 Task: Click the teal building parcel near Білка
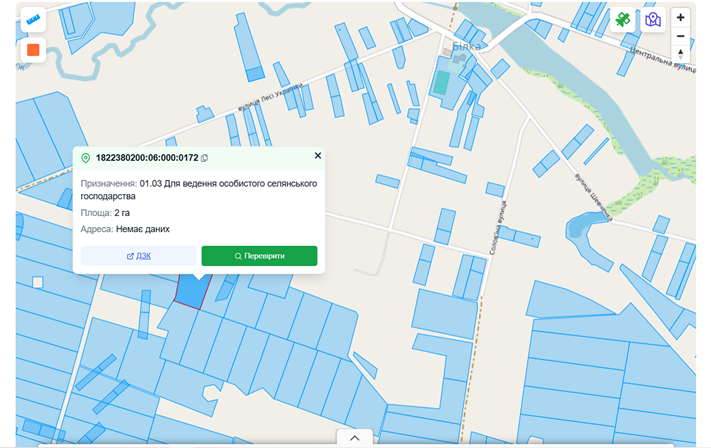pos(441,83)
